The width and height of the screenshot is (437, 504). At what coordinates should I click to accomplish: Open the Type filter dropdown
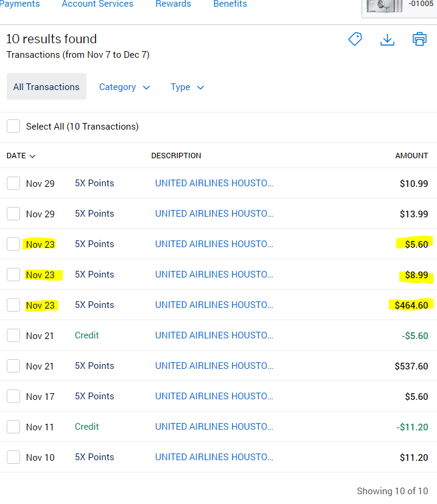click(x=187, y=87)
